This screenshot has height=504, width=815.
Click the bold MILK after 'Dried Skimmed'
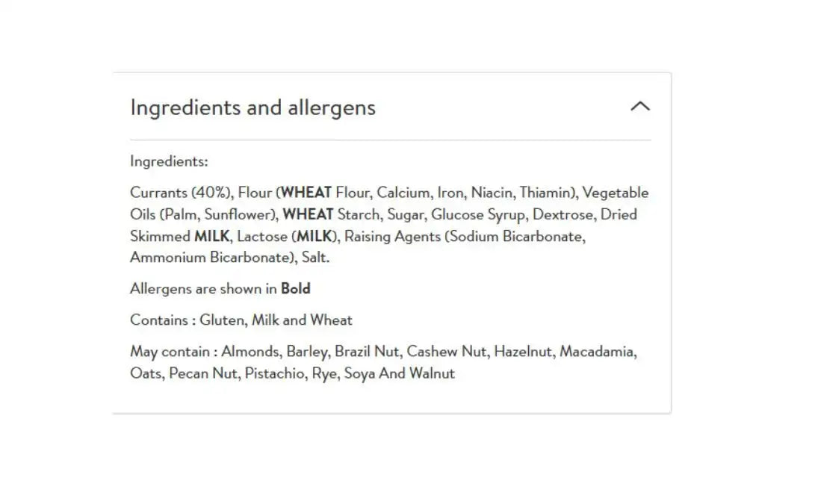(x=211, y=236)
